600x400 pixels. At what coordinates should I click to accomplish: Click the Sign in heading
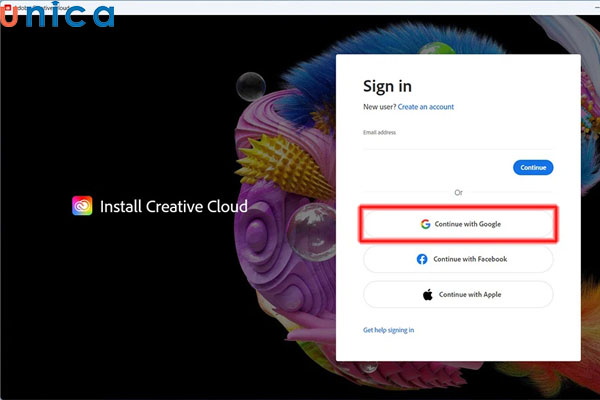pyautogui.click(x=387, y=86)
